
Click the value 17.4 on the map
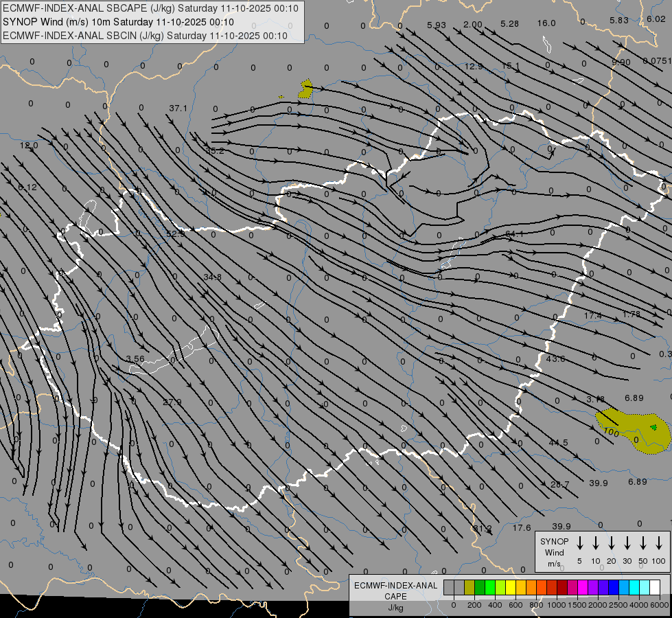point(592,316)
